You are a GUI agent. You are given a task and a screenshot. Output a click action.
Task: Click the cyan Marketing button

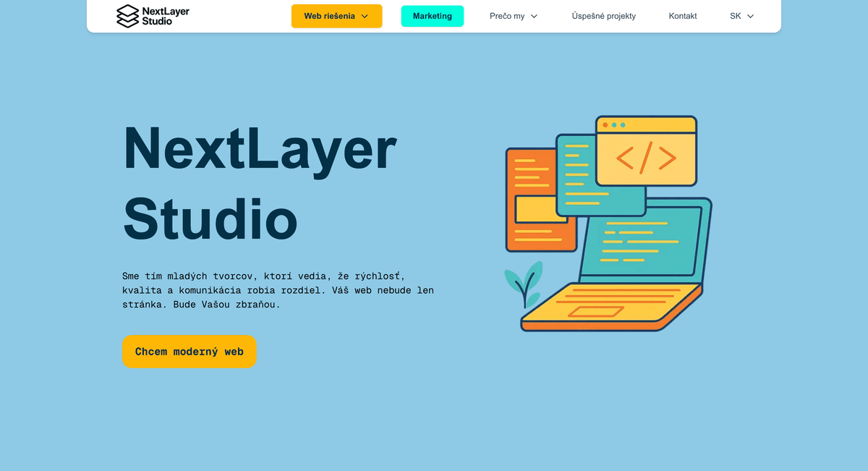pos(433,16)
